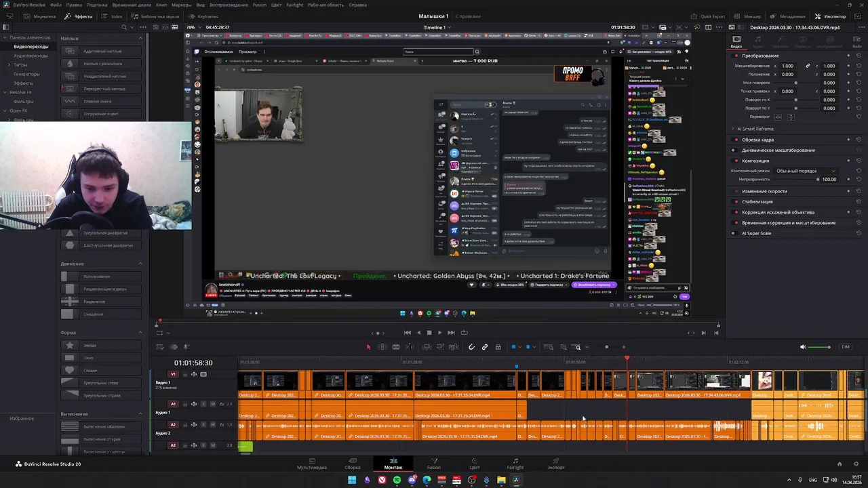Toggle Композиция enable switch

tap(735, 161)
